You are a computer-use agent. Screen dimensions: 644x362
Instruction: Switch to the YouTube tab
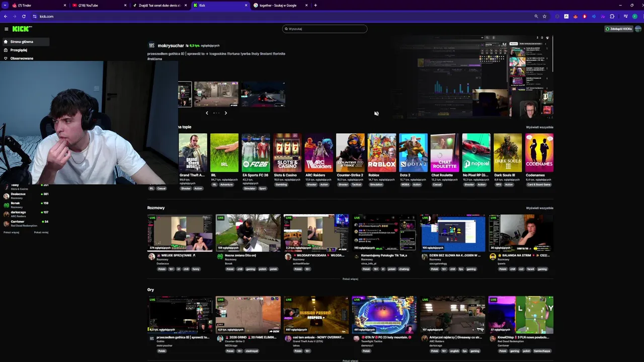pos(99,5)
